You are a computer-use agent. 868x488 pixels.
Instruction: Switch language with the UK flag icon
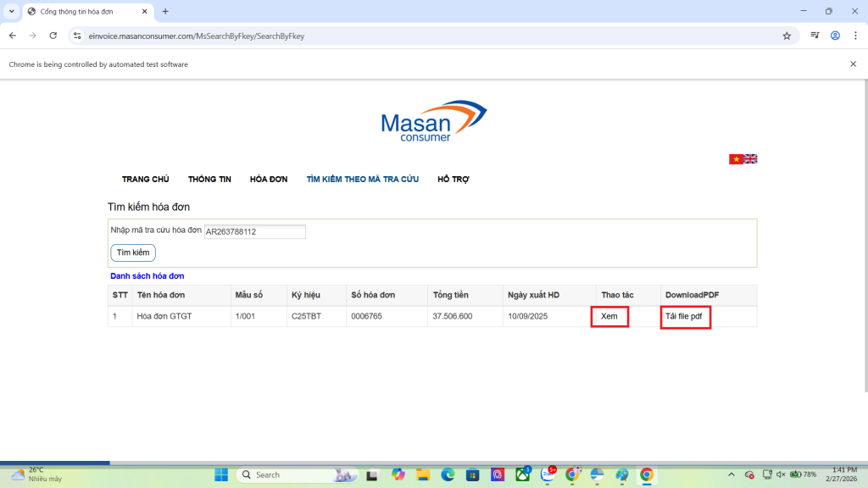click(x=751, y=159)
